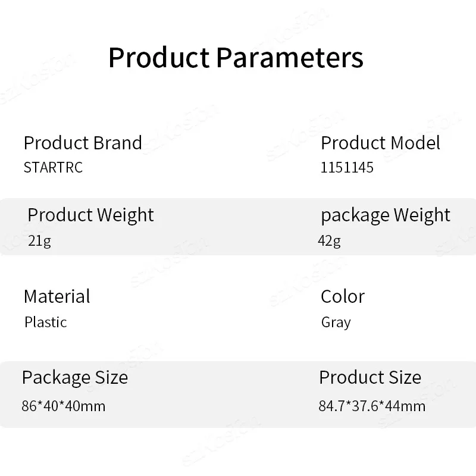
Task: Click the Package Size label
Action: tap(74, 377)
